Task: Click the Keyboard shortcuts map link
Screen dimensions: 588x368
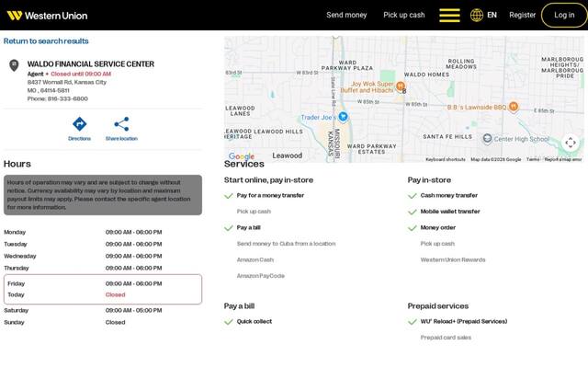Action: pos(446,159)
